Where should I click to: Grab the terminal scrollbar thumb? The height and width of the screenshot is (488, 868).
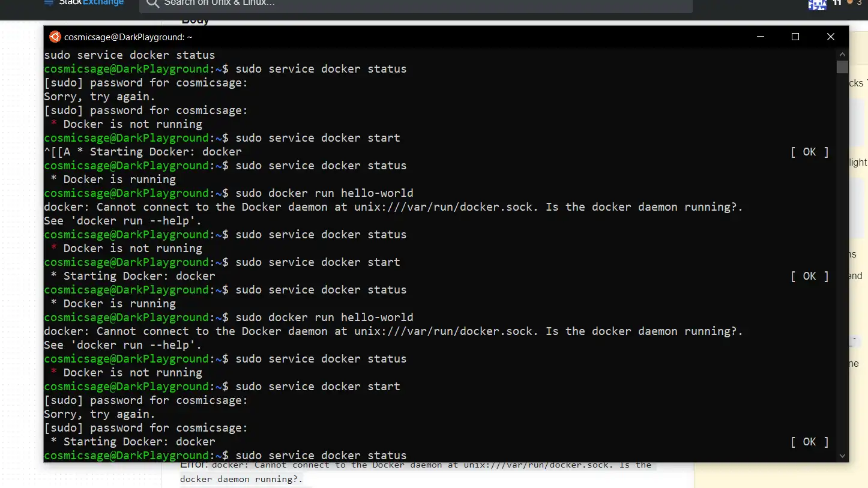(x=842, y=67)
